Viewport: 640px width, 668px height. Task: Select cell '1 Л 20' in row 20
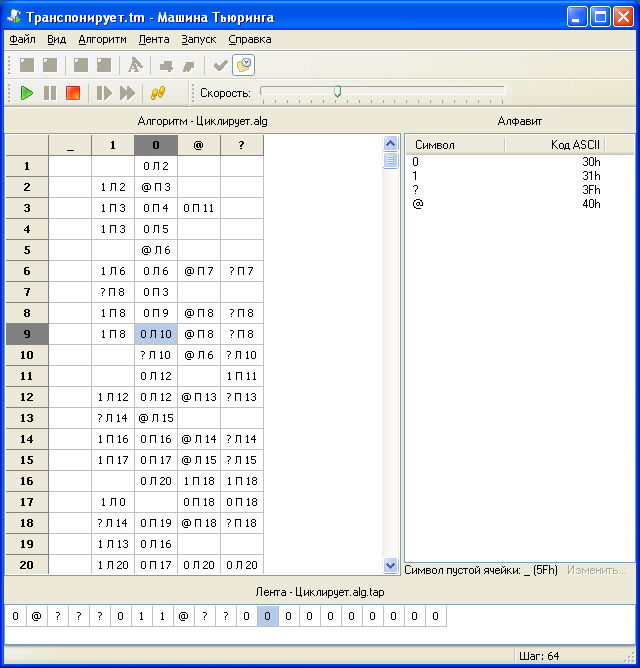113,565
